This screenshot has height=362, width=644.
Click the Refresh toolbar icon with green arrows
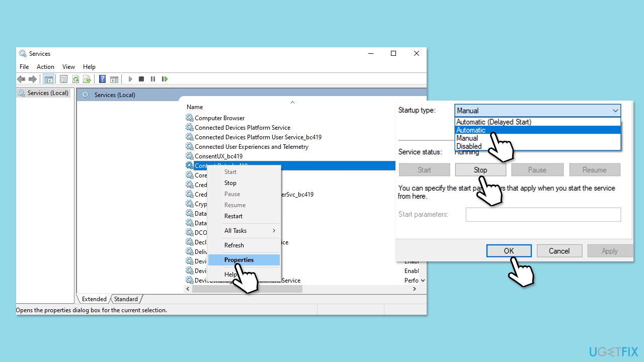click(x=75, y=79)
